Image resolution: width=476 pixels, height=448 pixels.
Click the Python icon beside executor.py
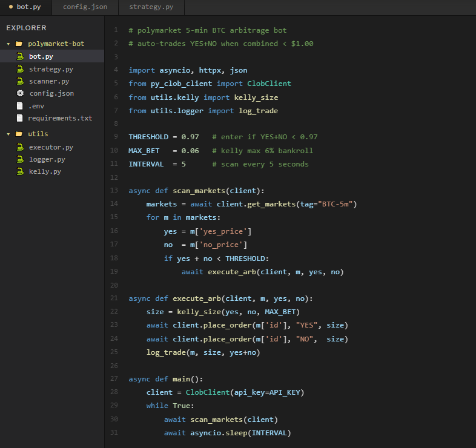pyautogui.click(x=20, y=147)
